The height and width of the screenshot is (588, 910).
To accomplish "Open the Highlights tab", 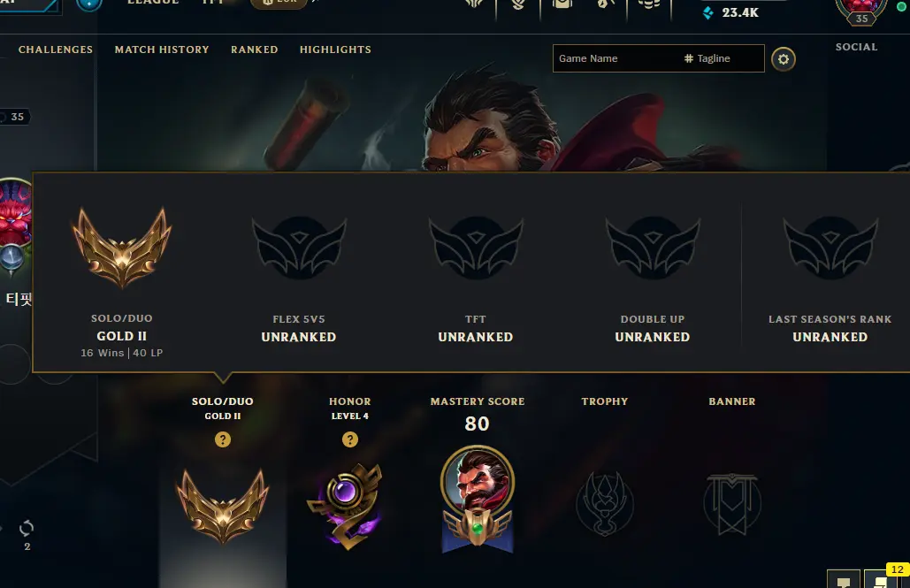I will point(335,50).
